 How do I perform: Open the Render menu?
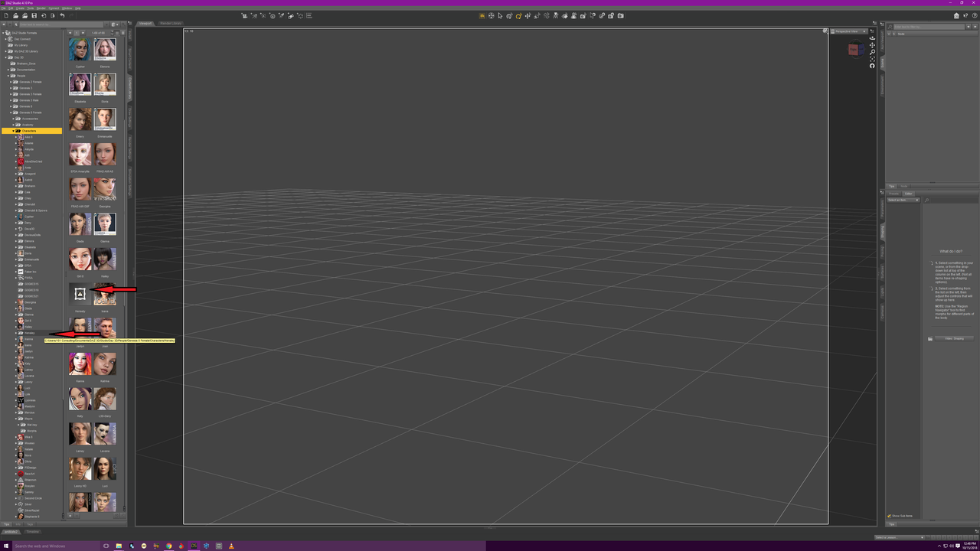click(41, 8)
